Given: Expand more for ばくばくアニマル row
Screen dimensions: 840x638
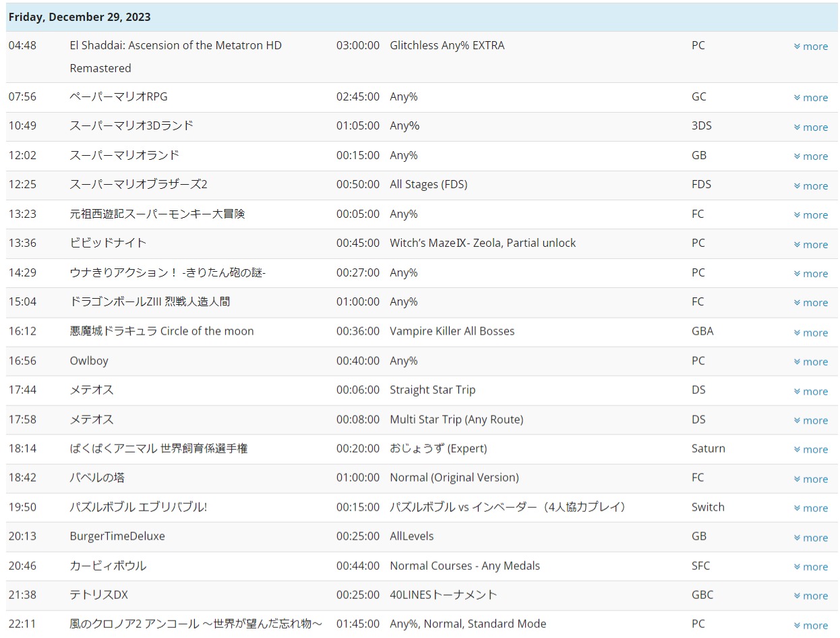Looking at the screenshot, I should (x=810, y=450).
